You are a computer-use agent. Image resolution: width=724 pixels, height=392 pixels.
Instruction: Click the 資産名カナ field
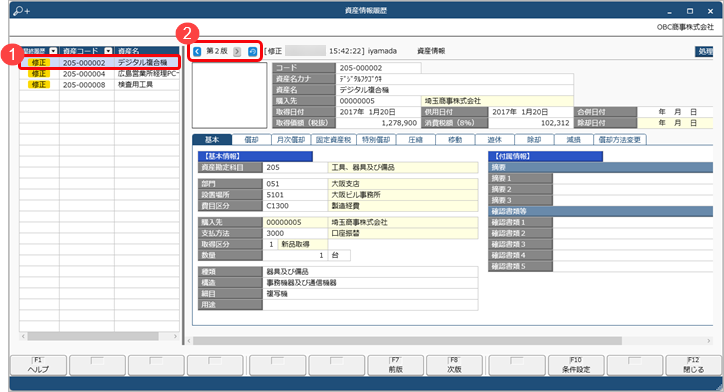coord(454,79)
